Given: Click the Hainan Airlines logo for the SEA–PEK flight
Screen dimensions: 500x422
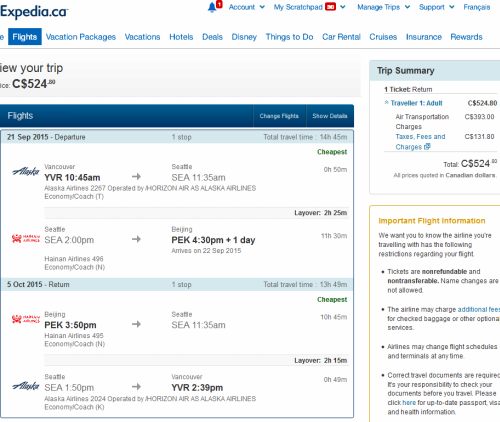Looking at the screenshot, I should point(26,238).
